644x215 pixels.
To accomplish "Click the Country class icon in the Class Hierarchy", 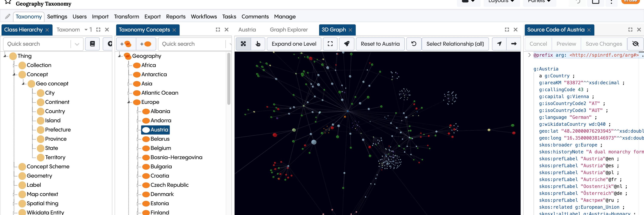I will click(41, 111).
